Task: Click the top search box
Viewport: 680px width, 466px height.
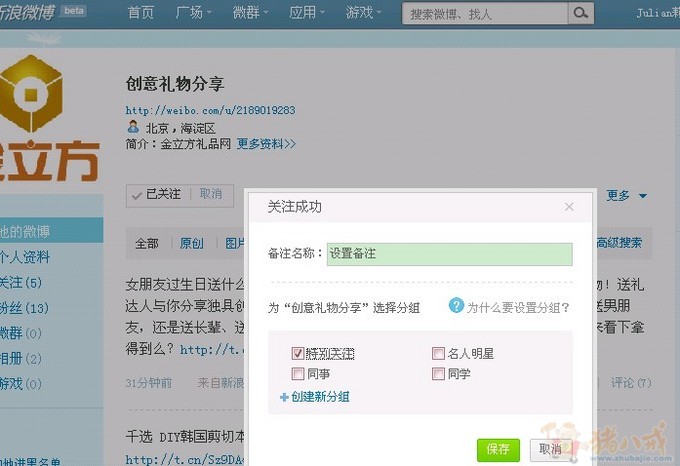Action: 485,14
